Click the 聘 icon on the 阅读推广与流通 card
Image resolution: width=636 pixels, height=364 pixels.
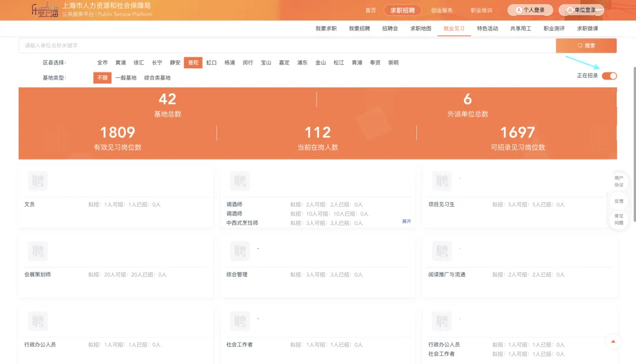tap(442, 251)
